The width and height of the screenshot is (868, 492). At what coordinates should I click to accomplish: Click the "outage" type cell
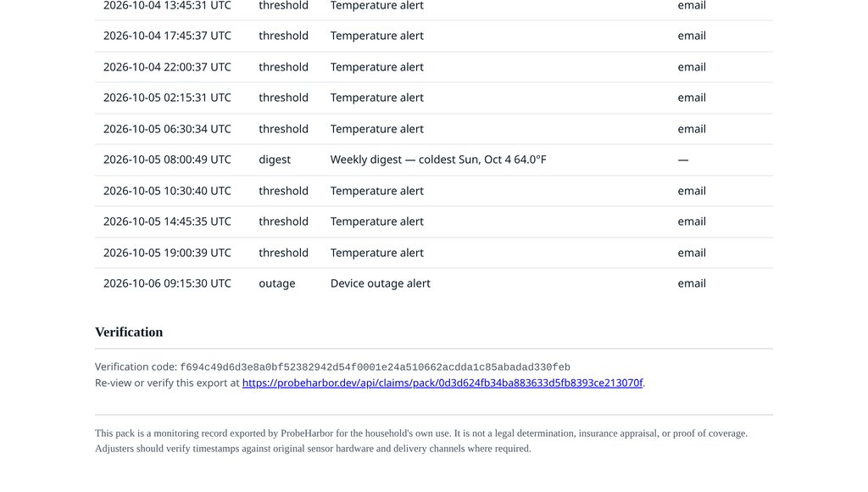click(277, 283)
